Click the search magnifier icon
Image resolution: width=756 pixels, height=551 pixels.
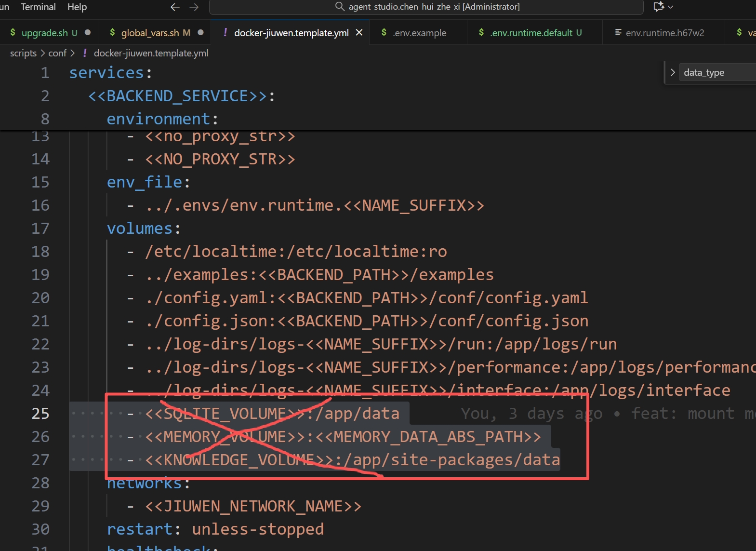340,6
